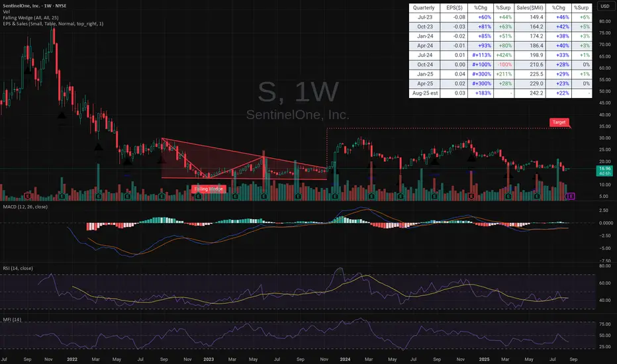Click the Quarterly column header
The width and height of the screenshot is (617, 364).
424,8
